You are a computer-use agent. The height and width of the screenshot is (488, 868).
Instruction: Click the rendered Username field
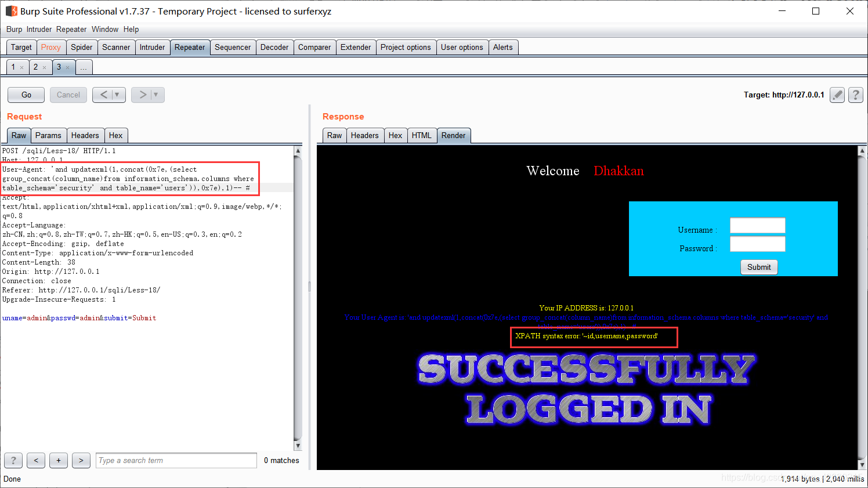click(757, 225)
